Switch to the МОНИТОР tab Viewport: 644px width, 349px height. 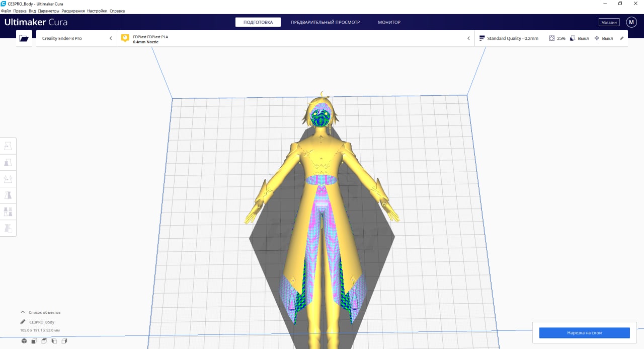pyautogui.click(x=389, y=22)
